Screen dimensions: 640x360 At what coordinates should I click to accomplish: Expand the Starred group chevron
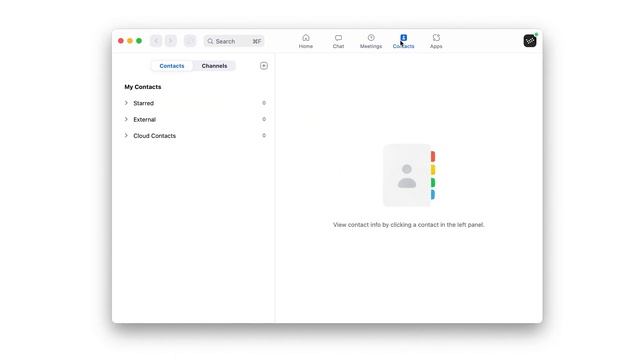point(126,103)
